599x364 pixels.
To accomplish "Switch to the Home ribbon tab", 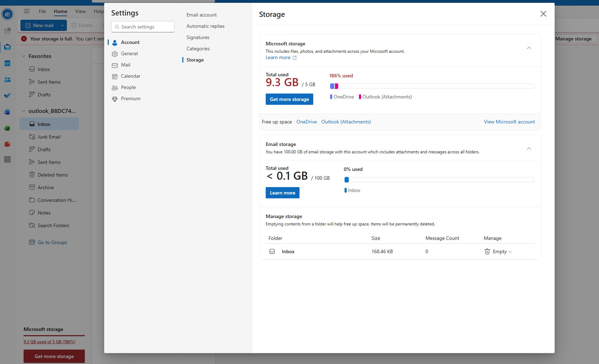I will pos(61,11).
